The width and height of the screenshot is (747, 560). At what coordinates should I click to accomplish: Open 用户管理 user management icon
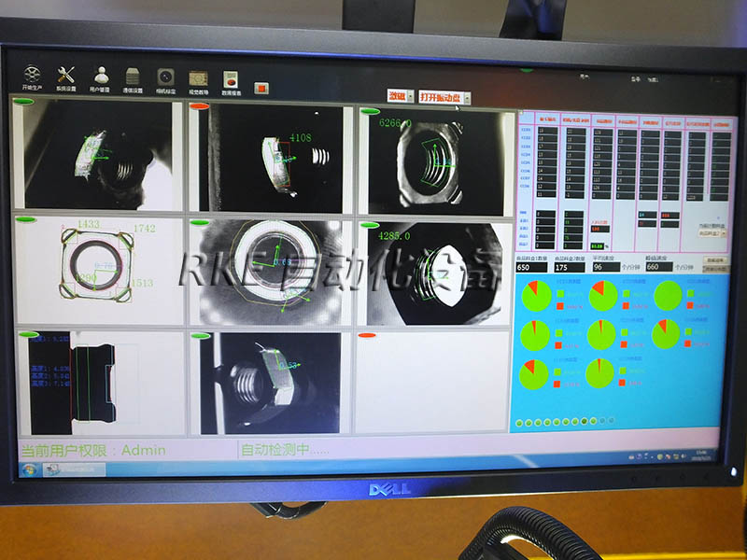pos(101,77)
